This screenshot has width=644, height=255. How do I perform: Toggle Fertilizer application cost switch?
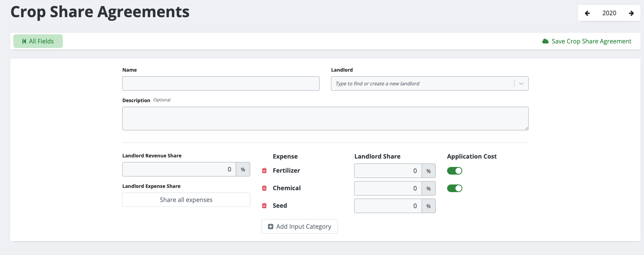(x=454, y=171)
